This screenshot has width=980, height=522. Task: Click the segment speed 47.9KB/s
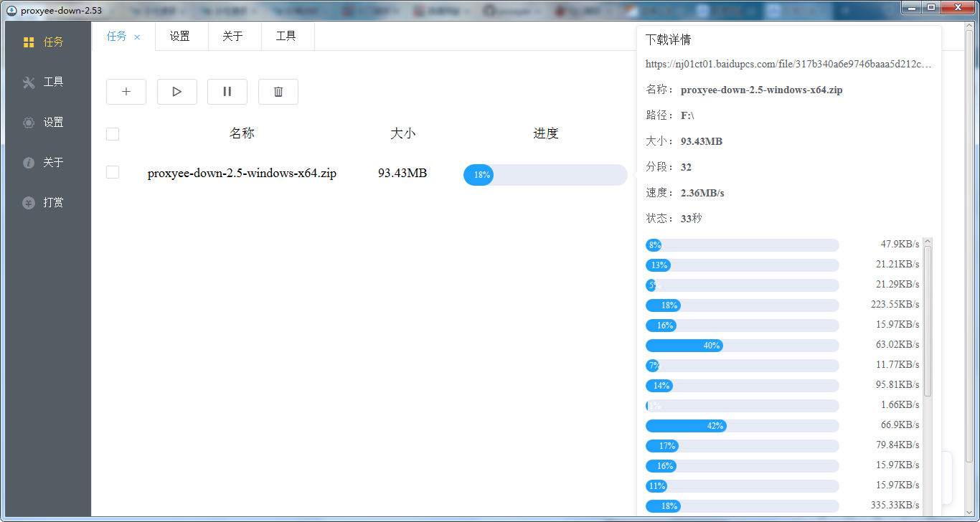900,245
